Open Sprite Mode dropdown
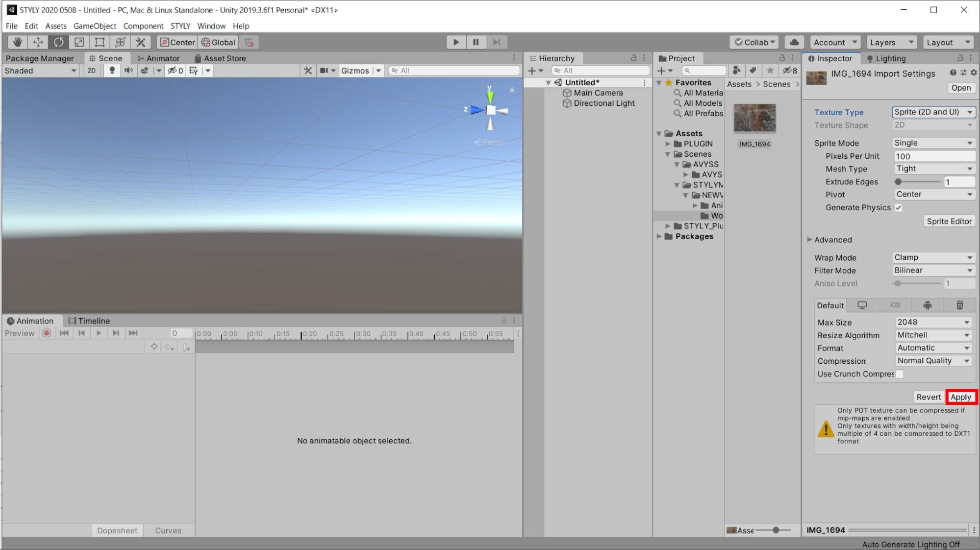Screen dimensions: 980x550 coord(933,143)
